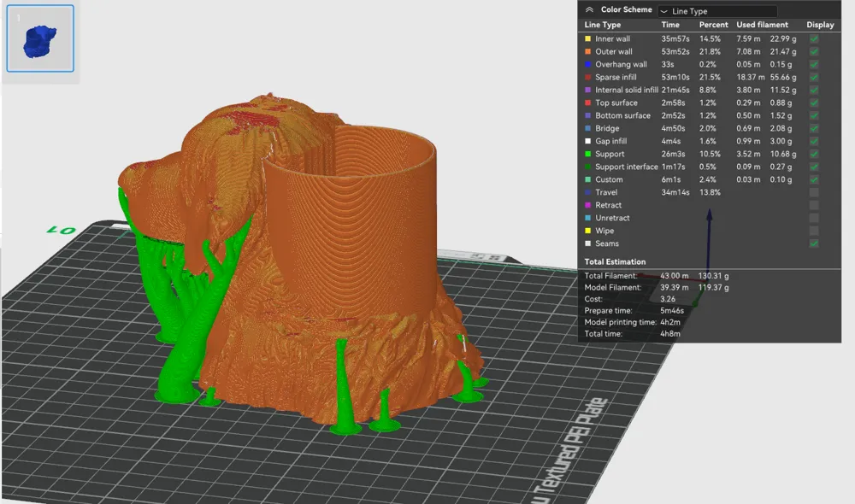The height and width of the screenshot is (504, 855).
Task: Toggle Sparse infill display checkbox
Action: 814,77
